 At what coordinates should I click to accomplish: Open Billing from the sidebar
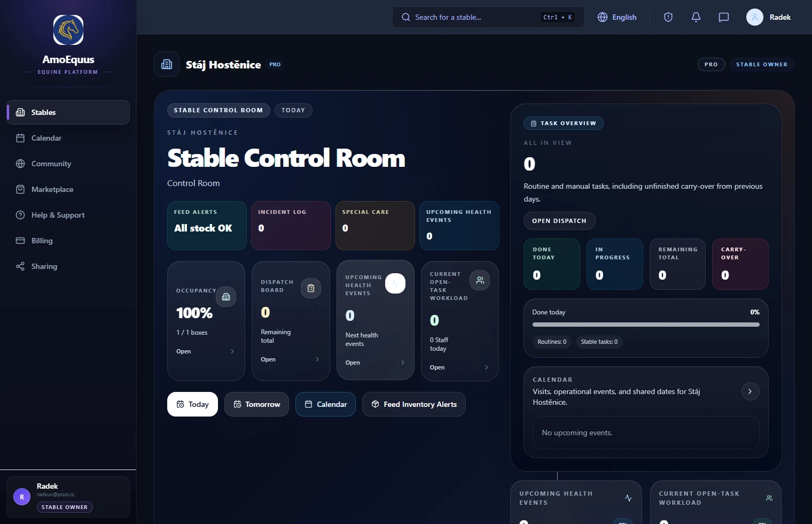pyautogui.click(x=42, y=241)
